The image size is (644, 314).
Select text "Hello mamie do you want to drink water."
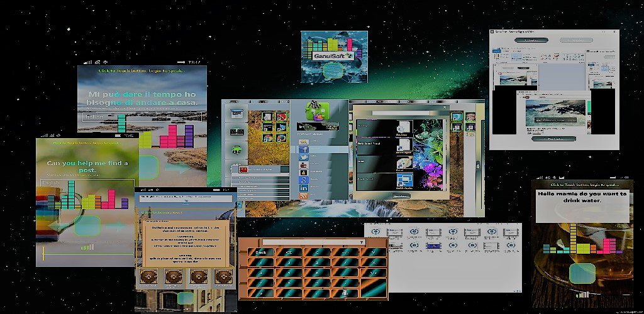[x=582, y=197]
